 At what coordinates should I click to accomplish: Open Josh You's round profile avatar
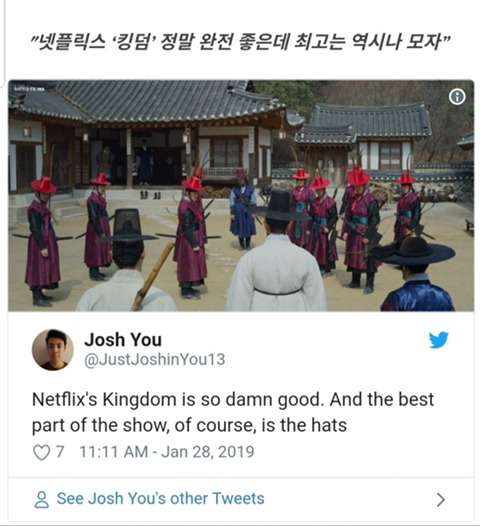[53, 350]
